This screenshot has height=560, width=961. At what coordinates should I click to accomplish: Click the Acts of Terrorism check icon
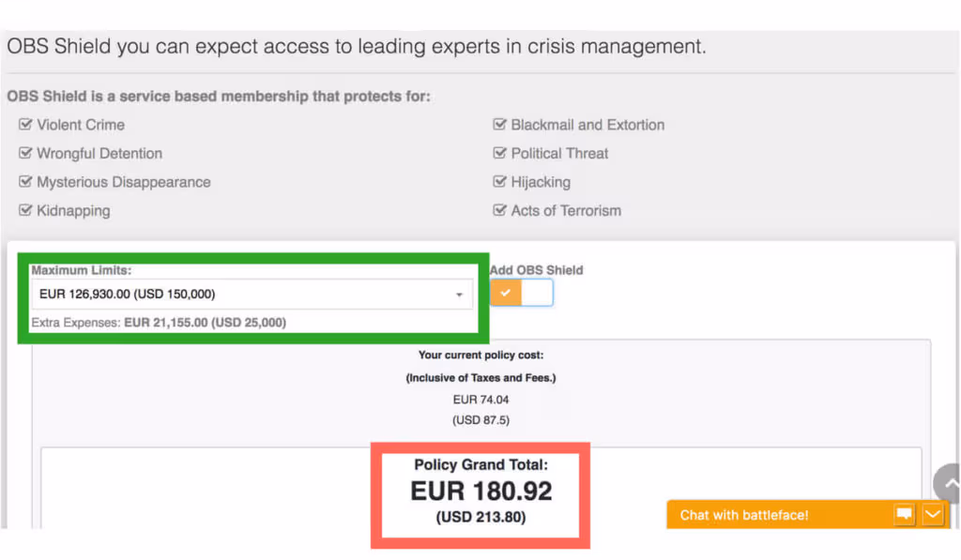[x=499, y=210]
